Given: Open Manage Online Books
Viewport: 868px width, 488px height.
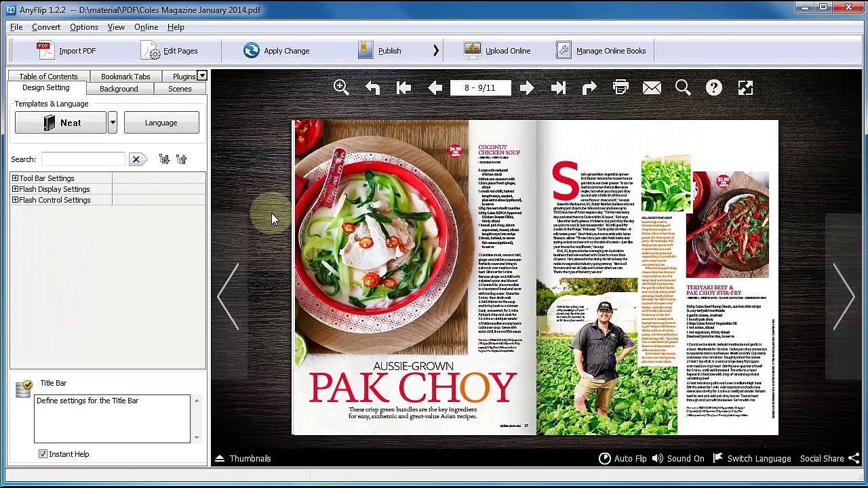Looking at the screenshot, I should 601,51.
